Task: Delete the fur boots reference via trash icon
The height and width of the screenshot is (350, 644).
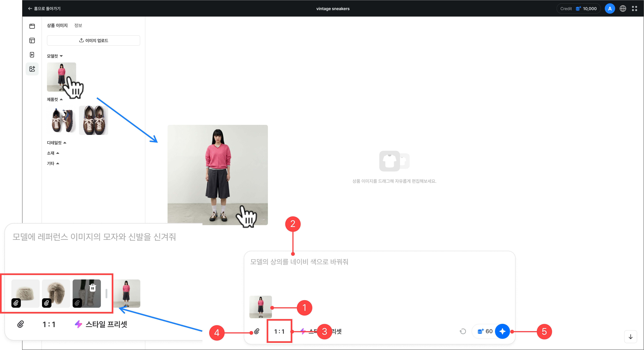Action: click(92, 288)
